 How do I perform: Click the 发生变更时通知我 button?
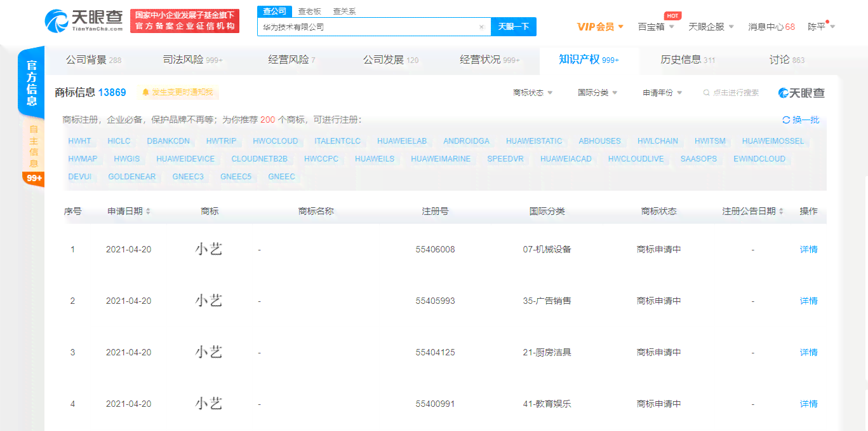click(178, 93)
